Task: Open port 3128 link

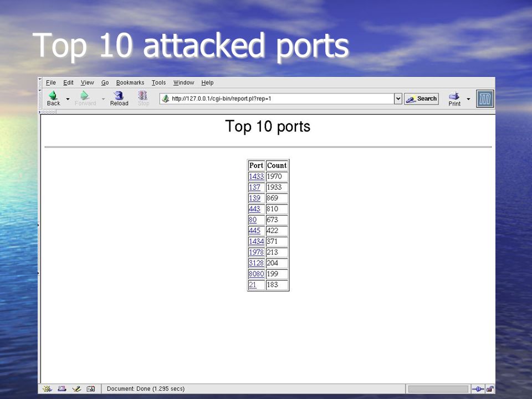Action: pyautogui.click(x=256, y=263)
